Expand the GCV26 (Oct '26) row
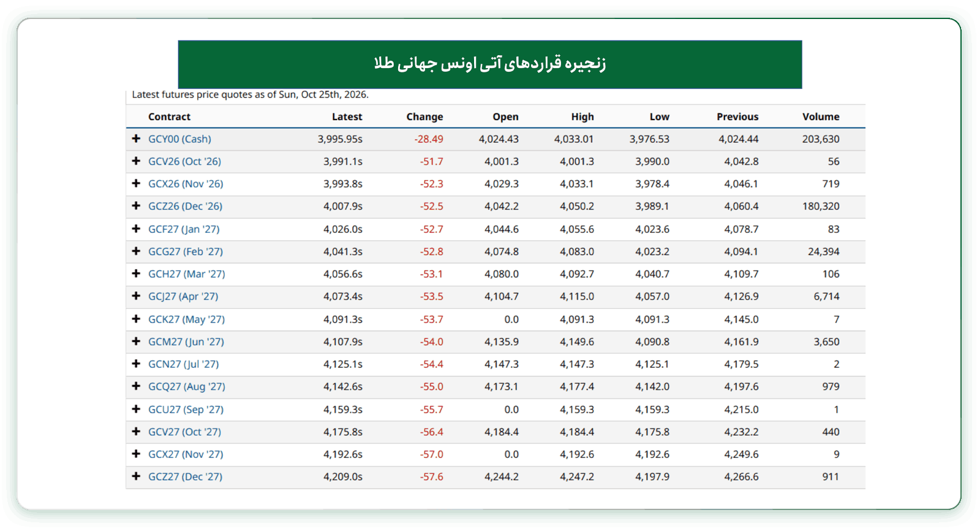This screenshot has height=529, width=980. 136,161
